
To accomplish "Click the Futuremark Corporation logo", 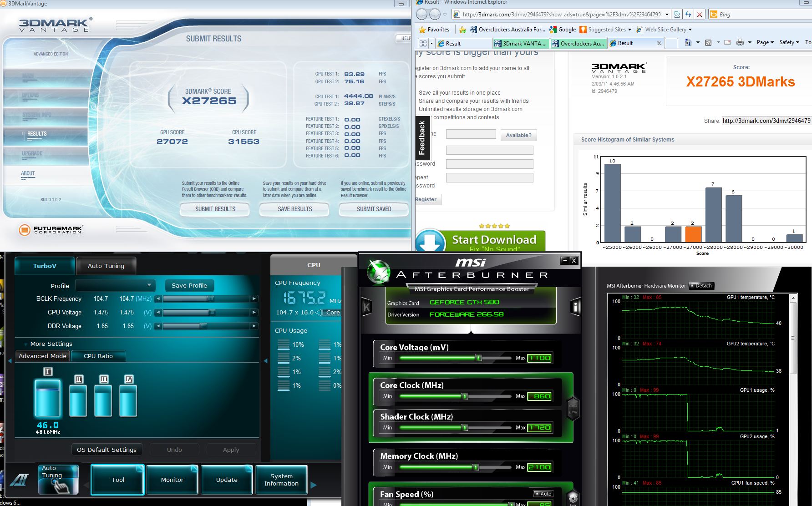I will 51,230.
